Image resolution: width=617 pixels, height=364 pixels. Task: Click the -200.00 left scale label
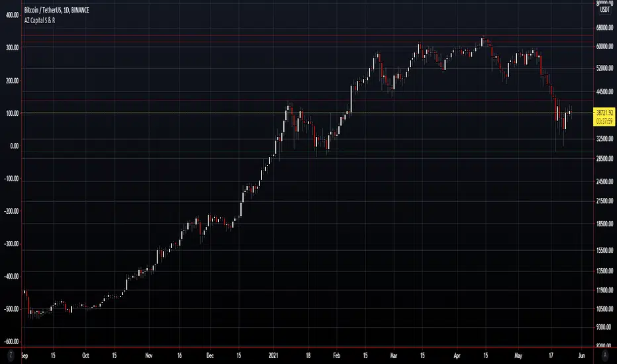click(11, 211)
